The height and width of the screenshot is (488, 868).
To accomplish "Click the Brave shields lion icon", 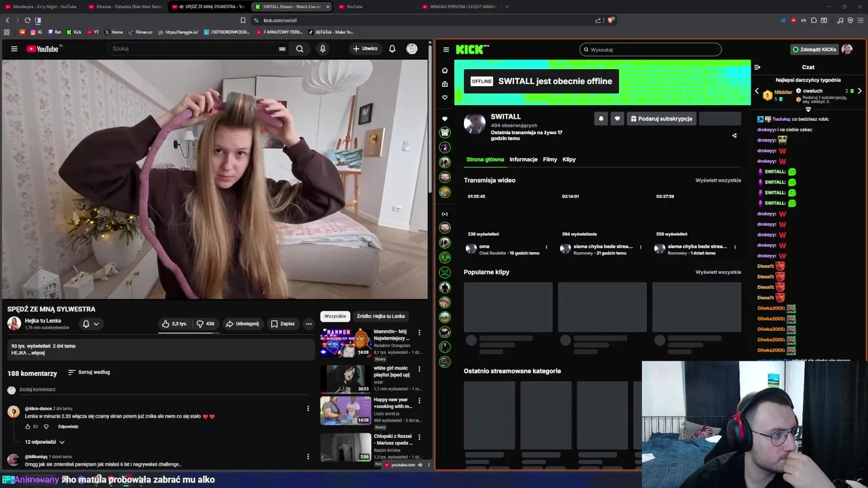I will coord(610,20).
